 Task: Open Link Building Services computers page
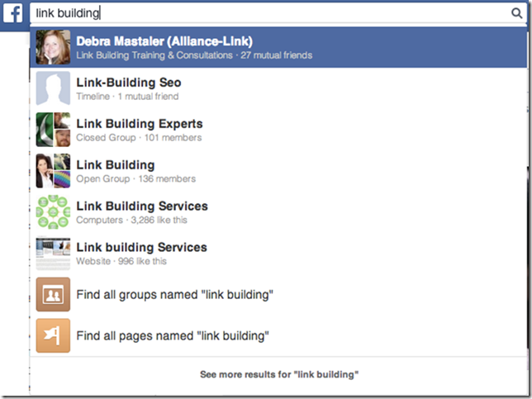[x=141, y=207]
